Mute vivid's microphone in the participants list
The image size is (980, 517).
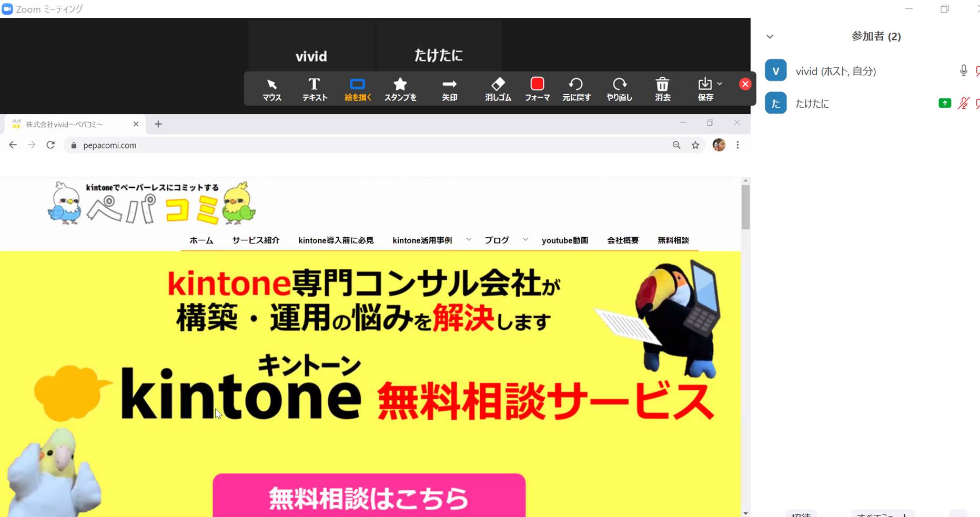pyautogui.click(x=963, y=70)
